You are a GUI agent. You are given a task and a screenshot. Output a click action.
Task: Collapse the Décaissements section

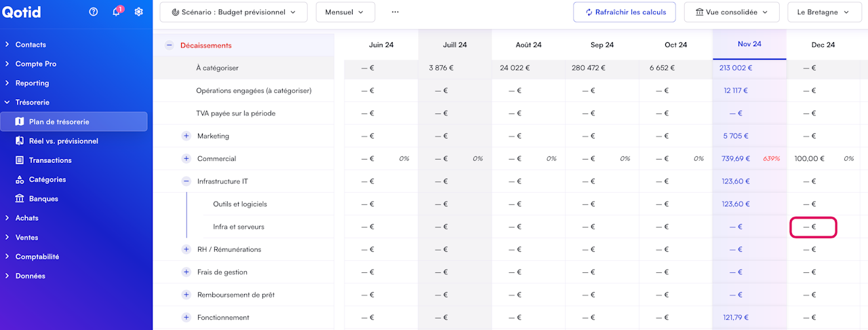170,45
